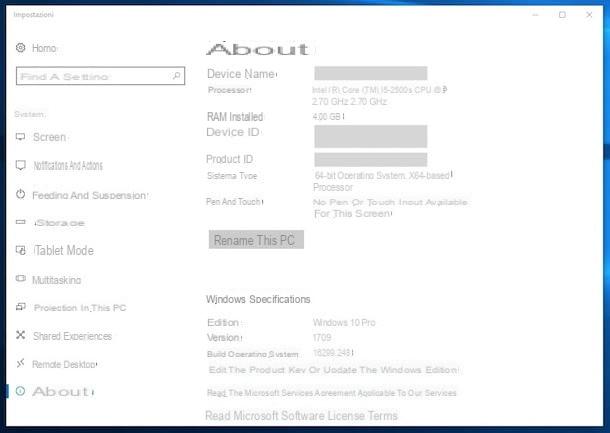610x433 pixels.
Task: Click the Projection In This PC icon
Action: [21, 307]
